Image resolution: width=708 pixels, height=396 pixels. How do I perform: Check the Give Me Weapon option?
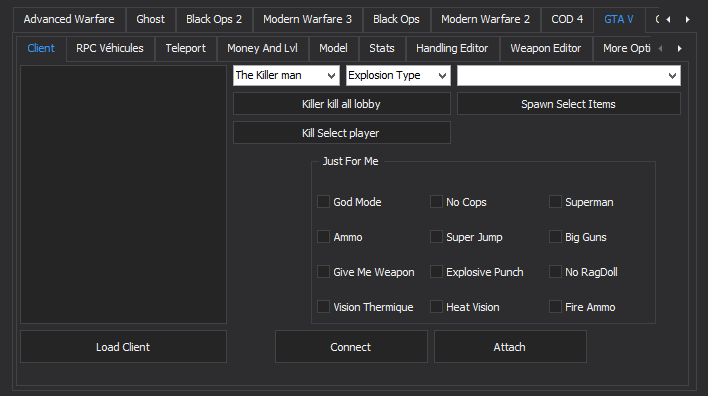pyautogui.click(x=323, y=271)
